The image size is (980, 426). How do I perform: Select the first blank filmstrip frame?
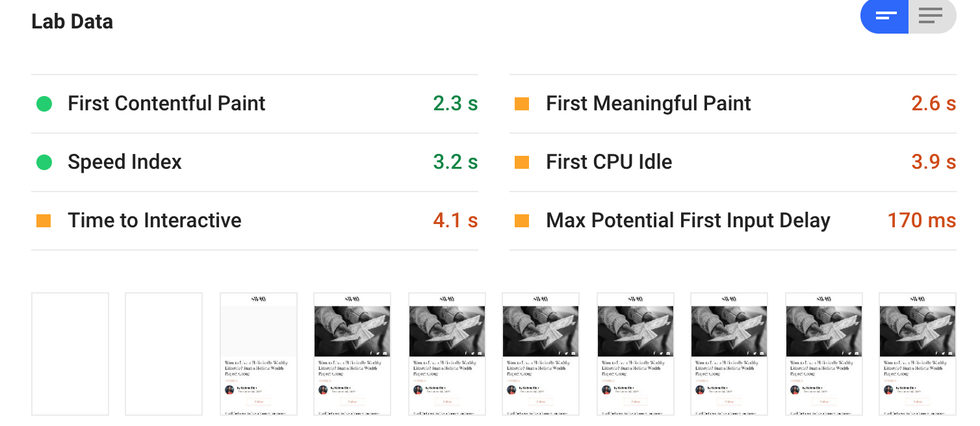[x=70, y=354]
